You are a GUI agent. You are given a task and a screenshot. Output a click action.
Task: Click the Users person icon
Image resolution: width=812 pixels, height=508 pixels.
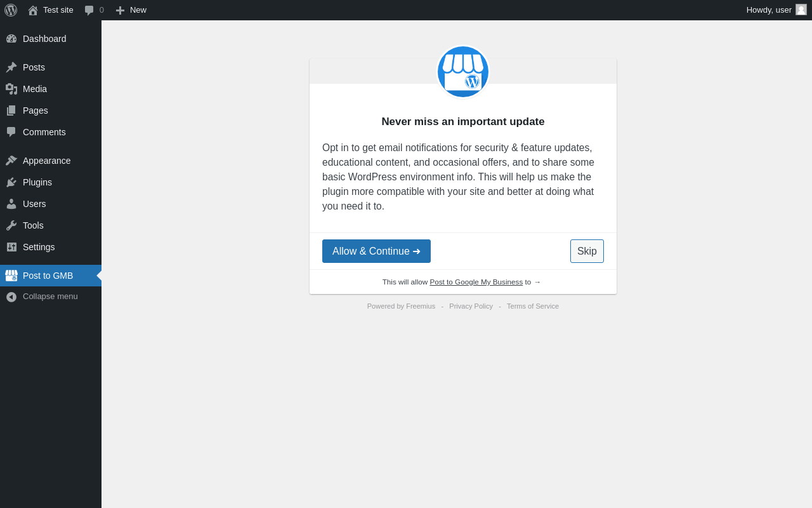(11, 204)
